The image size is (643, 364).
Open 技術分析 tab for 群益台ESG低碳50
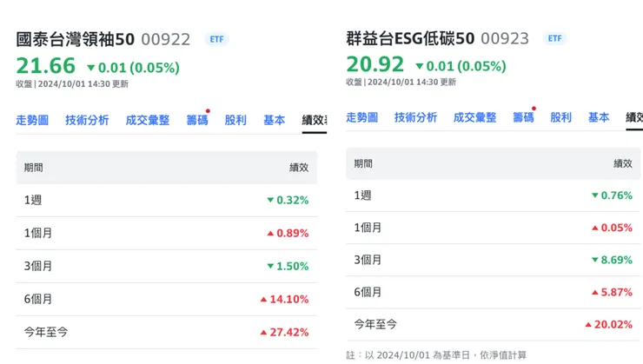tap(416, 117)
